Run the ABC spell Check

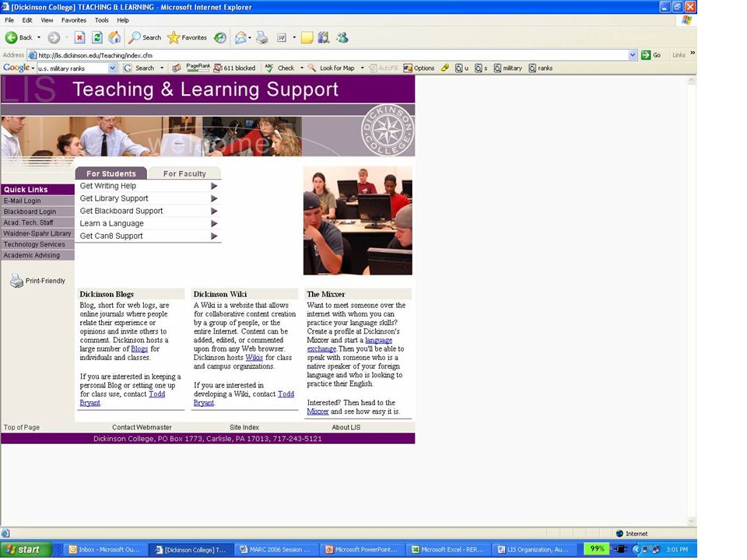pos(280,68)
